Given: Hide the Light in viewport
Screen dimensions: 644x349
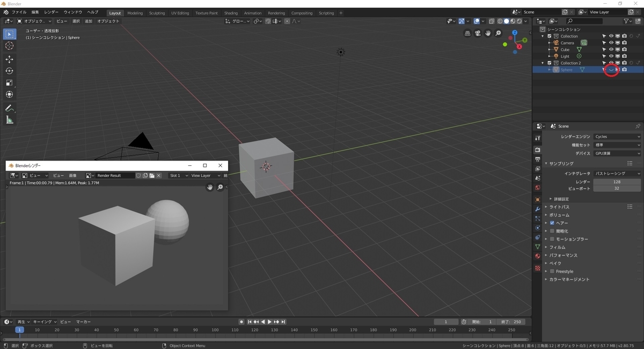Looking at the screenshot, I should (x=611, y=56).
